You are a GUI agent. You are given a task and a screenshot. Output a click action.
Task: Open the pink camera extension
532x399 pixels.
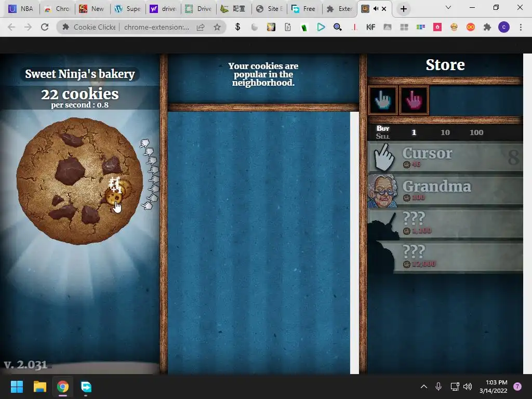(x=437, y=27)
